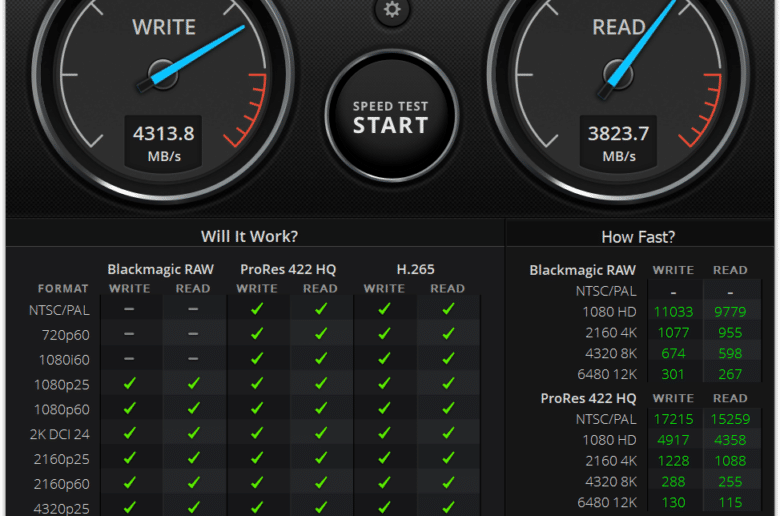Click the FORMAT column label
The height and width of the screenshot is (516, 780).
[63, 289]
